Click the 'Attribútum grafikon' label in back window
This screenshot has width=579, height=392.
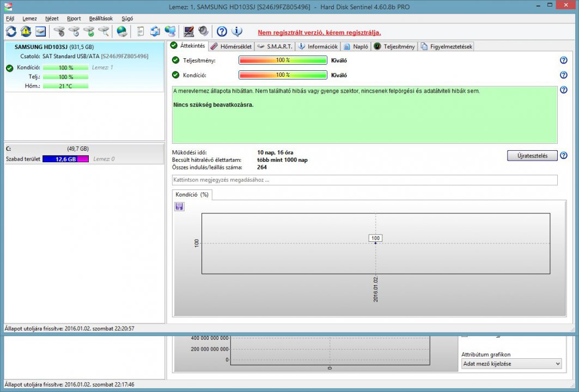(486, 354)
